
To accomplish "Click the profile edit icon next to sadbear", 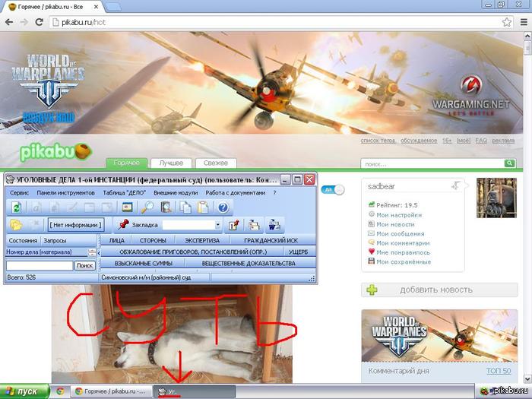I will [456, 185].
